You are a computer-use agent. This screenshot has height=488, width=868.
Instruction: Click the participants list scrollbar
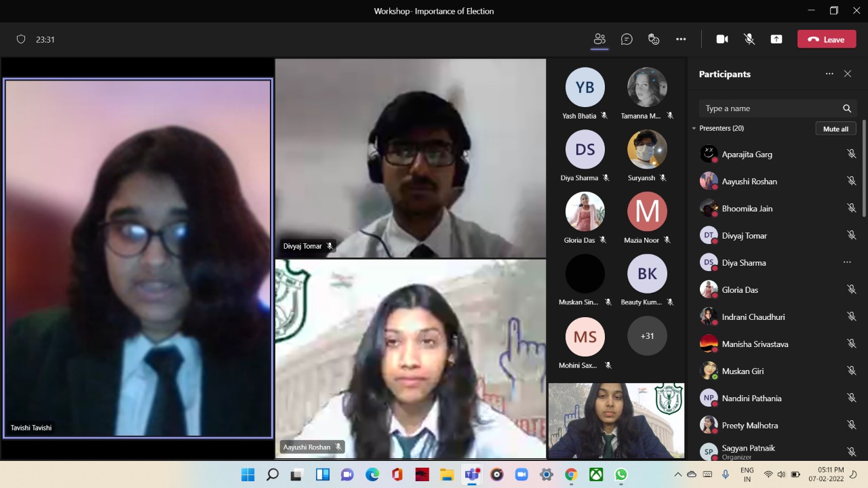(x=864, y=176)
